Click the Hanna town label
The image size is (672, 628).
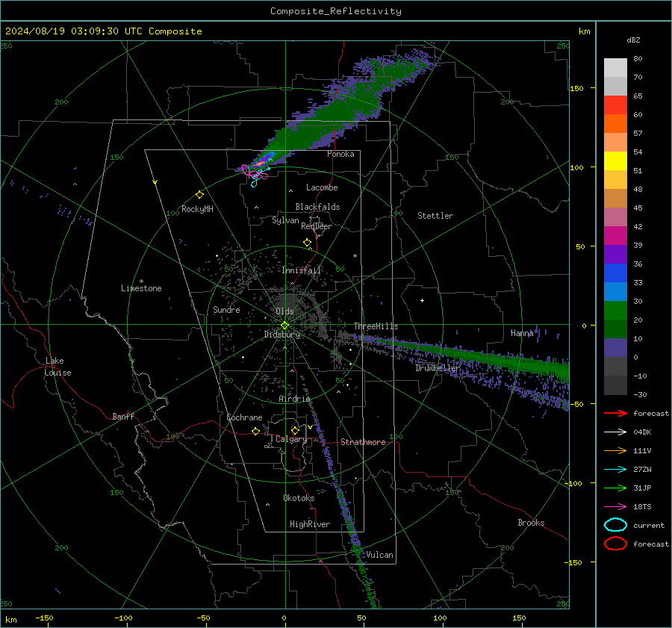[522, 333]
